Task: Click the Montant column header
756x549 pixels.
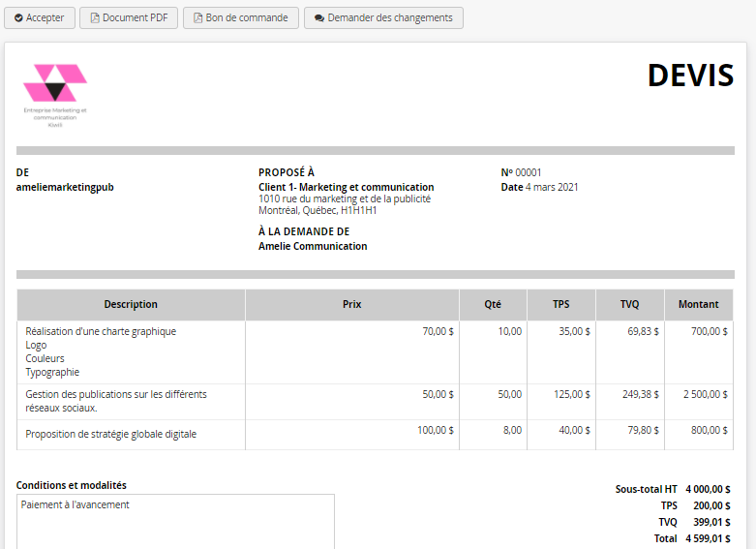Action: click(698, 304)
